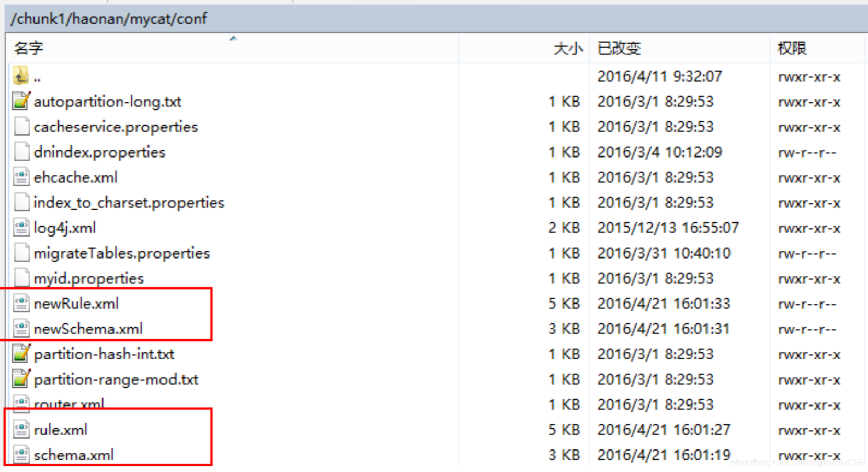Toggle sort direction arrow on name column
The height and width of the screenshot is (472, 868).
[233, 38]
